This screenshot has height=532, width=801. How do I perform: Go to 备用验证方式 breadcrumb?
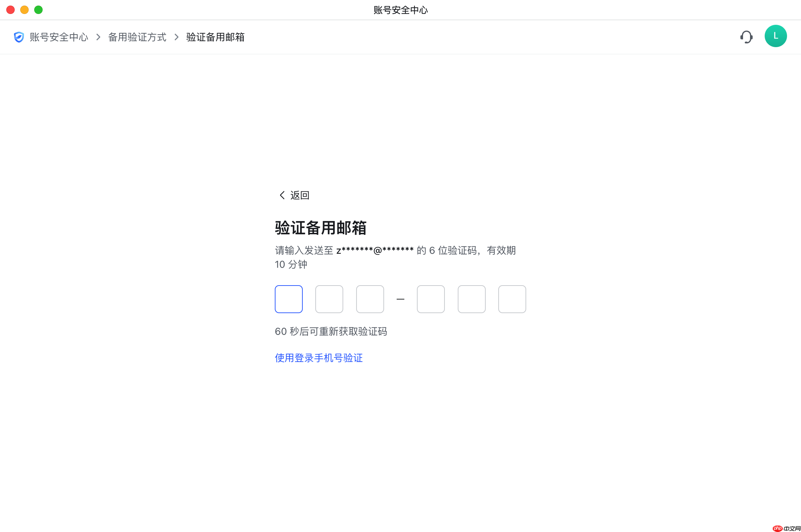click(137, 37)
